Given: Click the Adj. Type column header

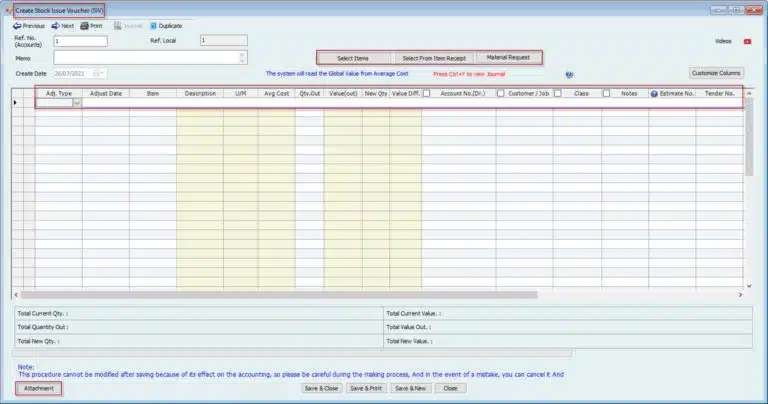Looking at the screenshot, I should click(x=59, y=94).
